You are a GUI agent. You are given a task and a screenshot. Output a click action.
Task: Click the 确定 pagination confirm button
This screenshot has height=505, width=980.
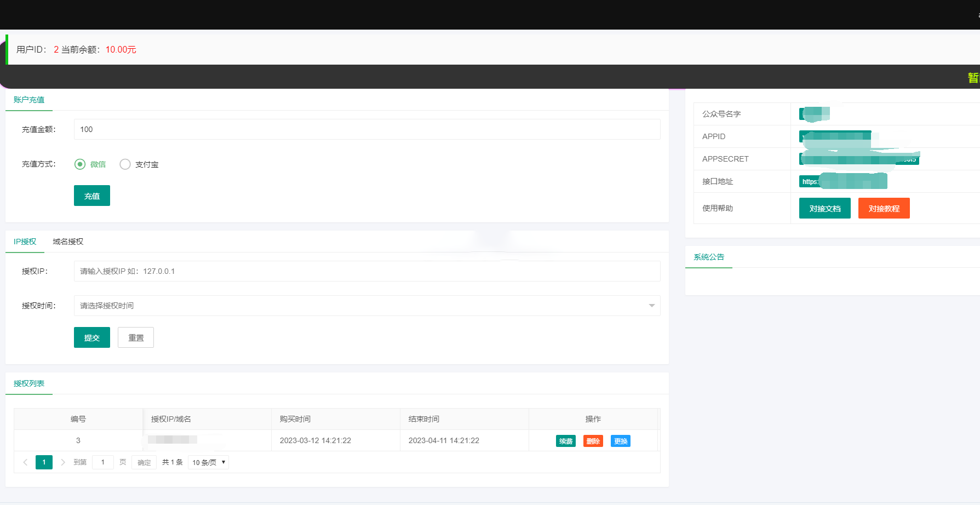point(144,462)
